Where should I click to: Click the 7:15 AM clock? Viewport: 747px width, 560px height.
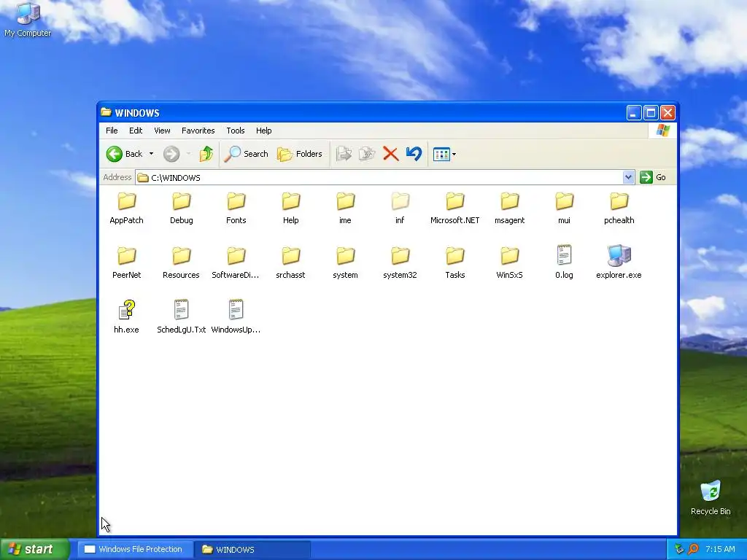click(x=720, y=550)
